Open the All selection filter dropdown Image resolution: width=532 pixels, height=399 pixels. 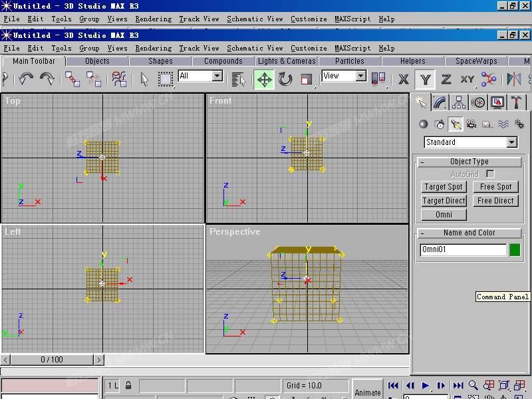[217, 76]
